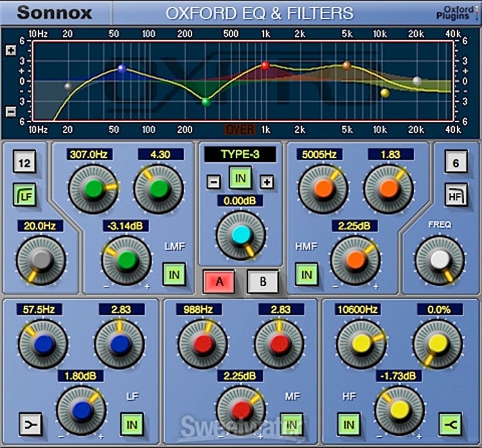The width and height of the screenshot is (482, 448).
Task: Step EQ type up with plus button
Action: click(x=267, y=182)
